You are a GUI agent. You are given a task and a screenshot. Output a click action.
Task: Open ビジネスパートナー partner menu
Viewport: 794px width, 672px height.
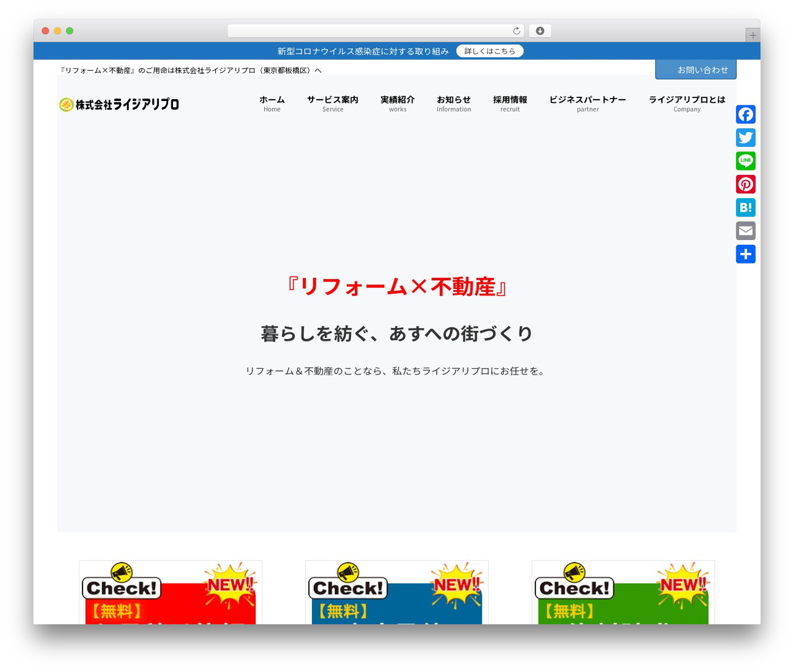(x=587, y=104)
